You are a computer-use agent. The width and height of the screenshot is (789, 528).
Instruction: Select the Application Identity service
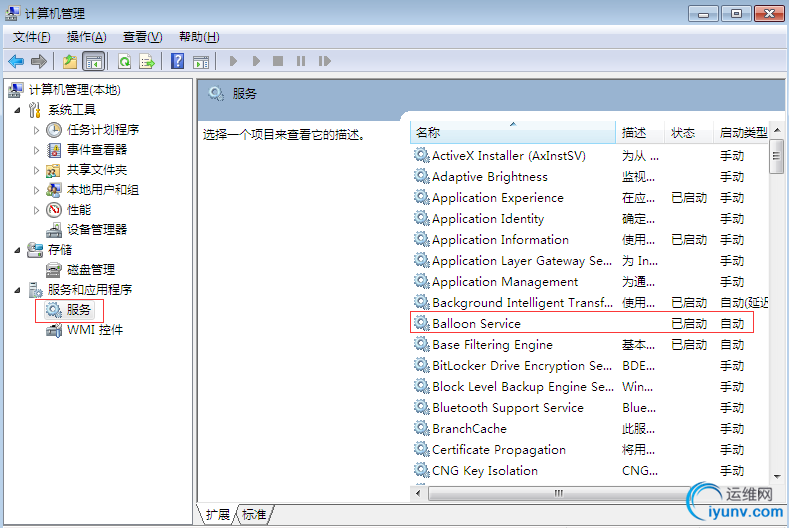point(590,218)
